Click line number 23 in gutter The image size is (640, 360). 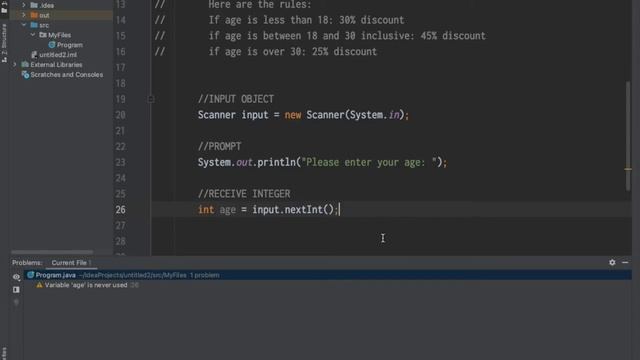[x=120, y=162]
